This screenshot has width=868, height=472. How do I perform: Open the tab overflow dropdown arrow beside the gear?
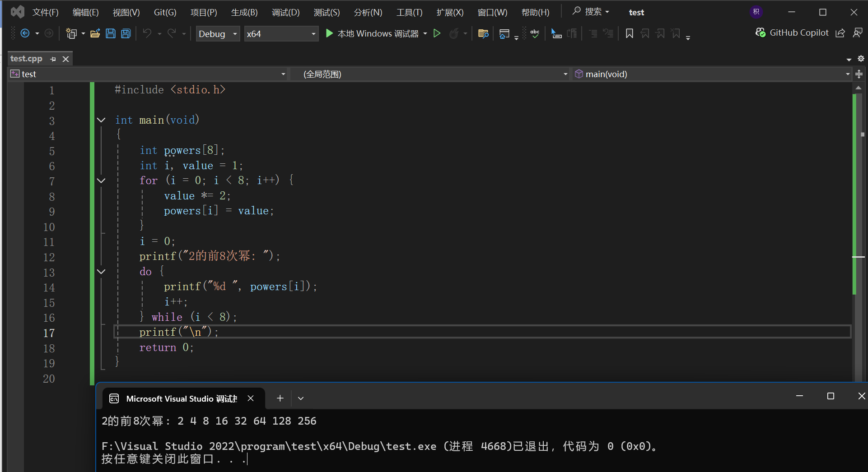[x=849, y=59]
